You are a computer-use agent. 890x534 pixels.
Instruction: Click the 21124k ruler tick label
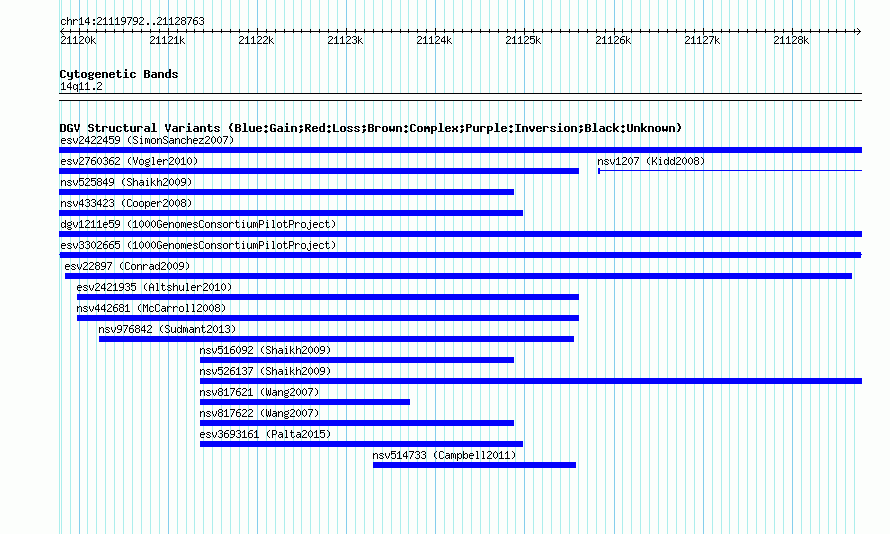click(x=435, y=40)
